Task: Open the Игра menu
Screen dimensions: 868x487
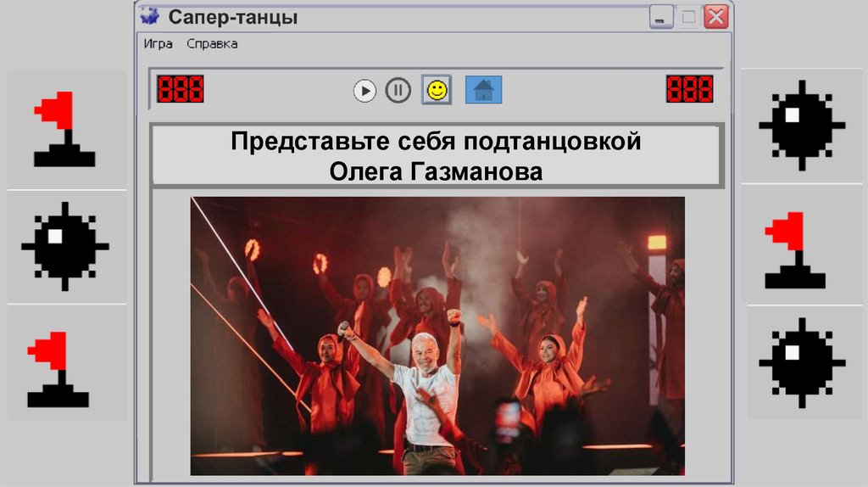Action: pyautogui.click(x=159, y=44)
